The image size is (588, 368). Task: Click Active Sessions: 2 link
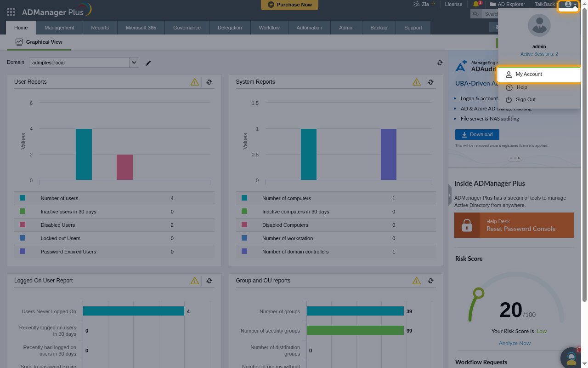coord(539,54)
